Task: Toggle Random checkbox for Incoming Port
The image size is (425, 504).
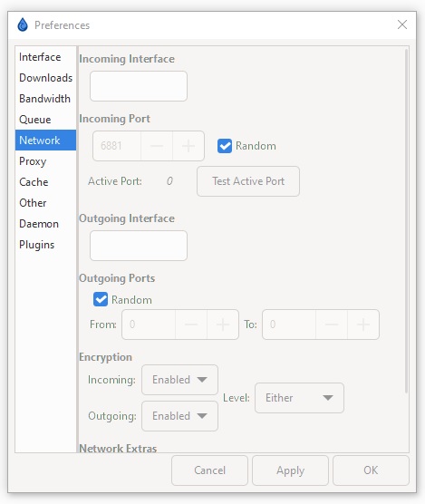Action: [225, 146]
